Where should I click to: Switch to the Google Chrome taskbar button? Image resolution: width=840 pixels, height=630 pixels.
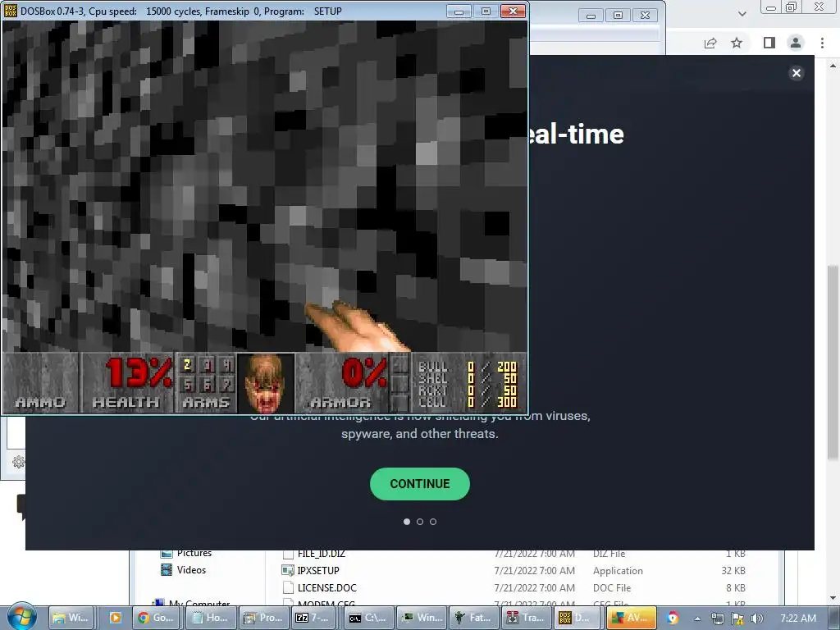coord(156,618)
